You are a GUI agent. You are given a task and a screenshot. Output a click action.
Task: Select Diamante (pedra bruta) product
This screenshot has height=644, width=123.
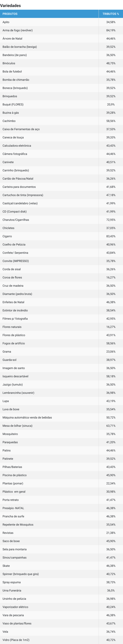tap(17, 294)
